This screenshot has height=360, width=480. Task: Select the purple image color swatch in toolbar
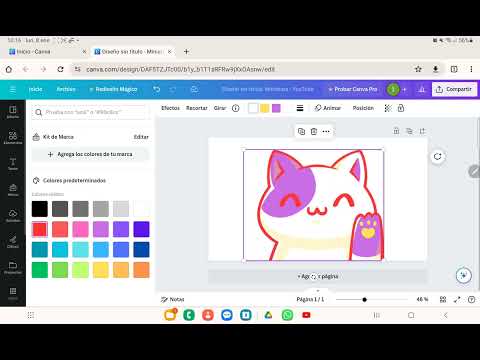[x=276, y=108]
